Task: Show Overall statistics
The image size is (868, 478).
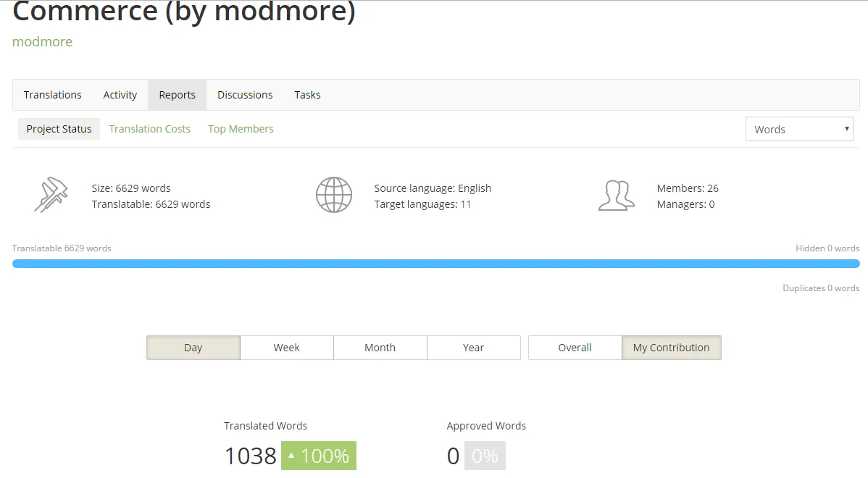Action: click(x=575, y=348)
